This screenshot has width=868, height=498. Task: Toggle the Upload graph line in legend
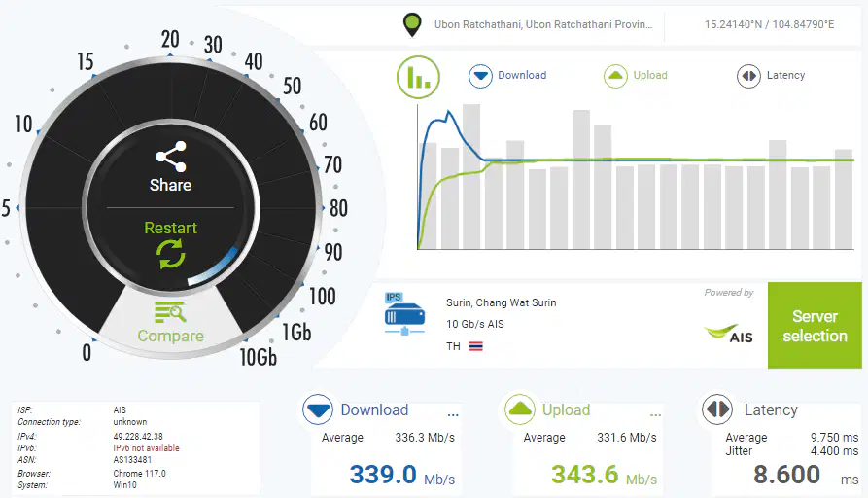point(636,76)
